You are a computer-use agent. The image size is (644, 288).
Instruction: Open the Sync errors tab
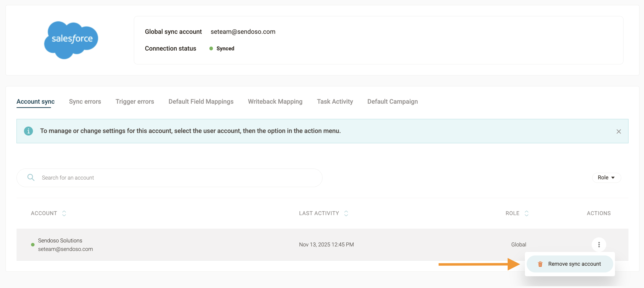(x=85, y=101)
